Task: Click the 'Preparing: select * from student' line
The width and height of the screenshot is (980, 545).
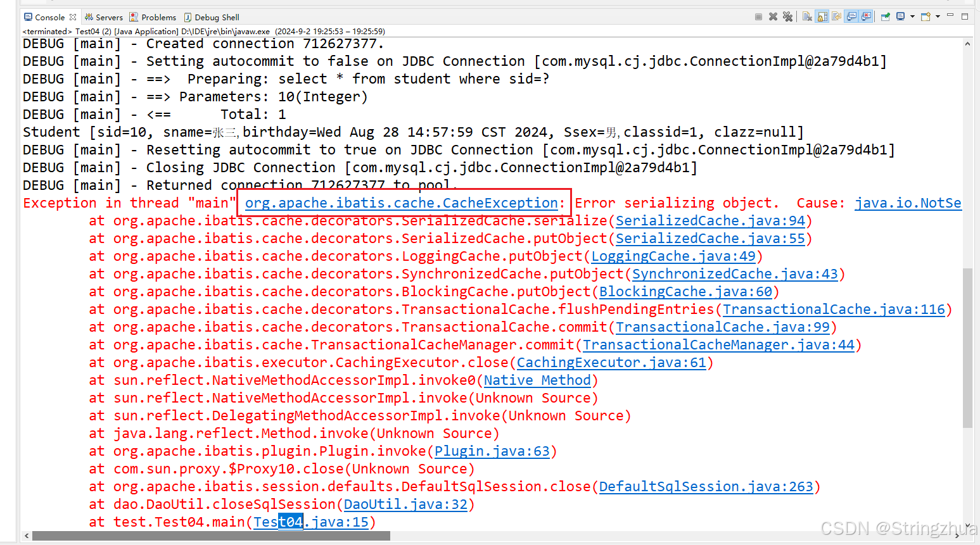Action: (x=286, y=79)
